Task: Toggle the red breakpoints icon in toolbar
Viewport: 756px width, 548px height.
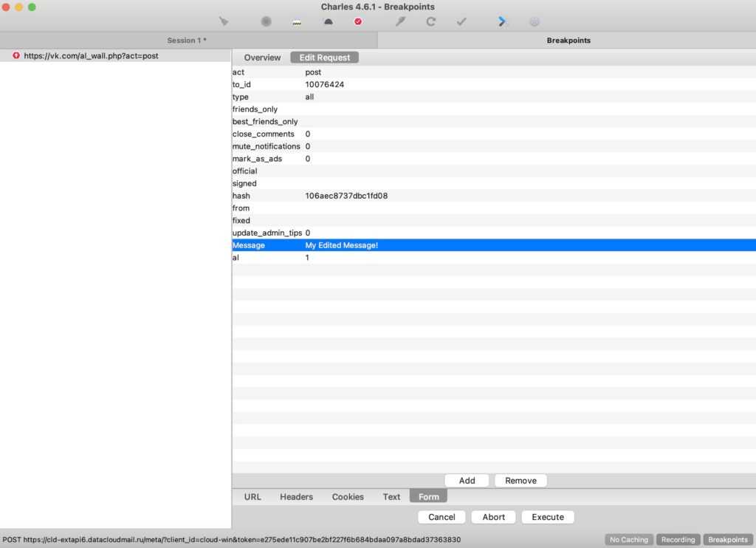Action: click(x=358, y=21)
